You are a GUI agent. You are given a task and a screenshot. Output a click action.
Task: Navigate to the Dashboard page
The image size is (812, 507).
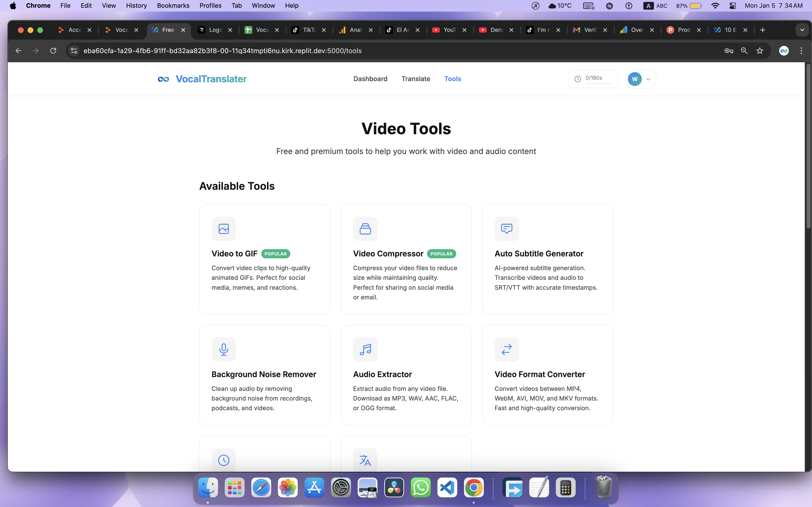370,79
